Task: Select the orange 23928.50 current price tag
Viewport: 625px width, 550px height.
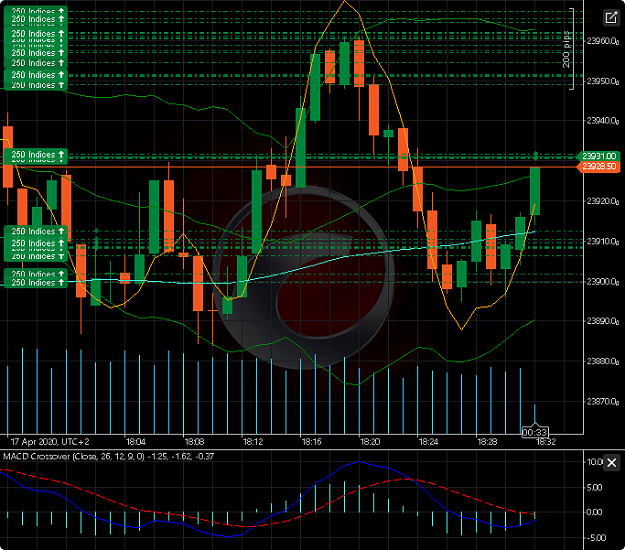Action: (599, 166)
